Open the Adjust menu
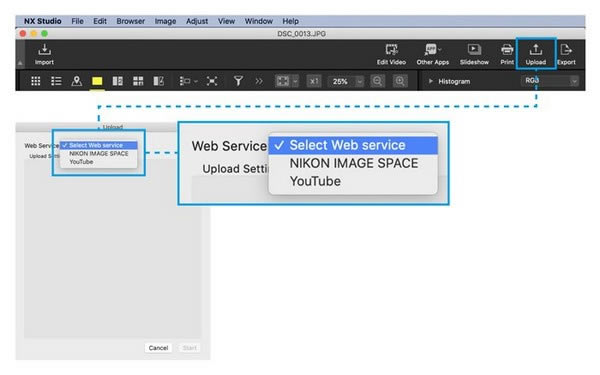The width and height of the screenshot is (600, 375). click(197, 21)
